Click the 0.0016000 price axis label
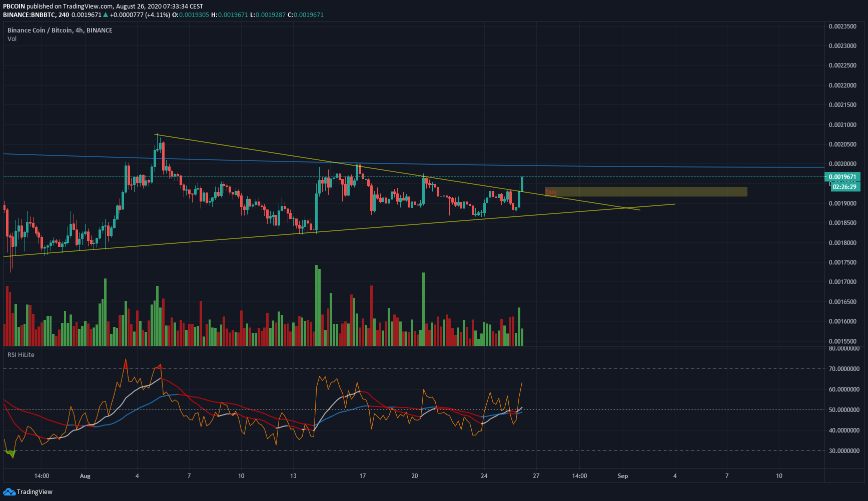Screen dimensions: 868x501 (842, 321)
